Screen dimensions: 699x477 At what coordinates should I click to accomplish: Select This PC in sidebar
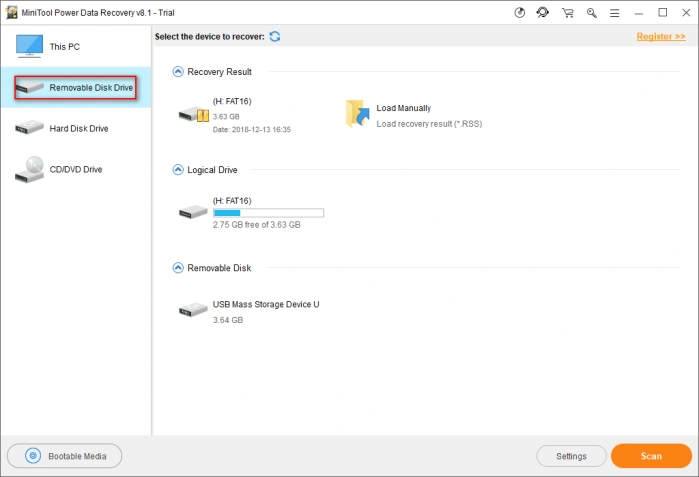pos(76,46)
